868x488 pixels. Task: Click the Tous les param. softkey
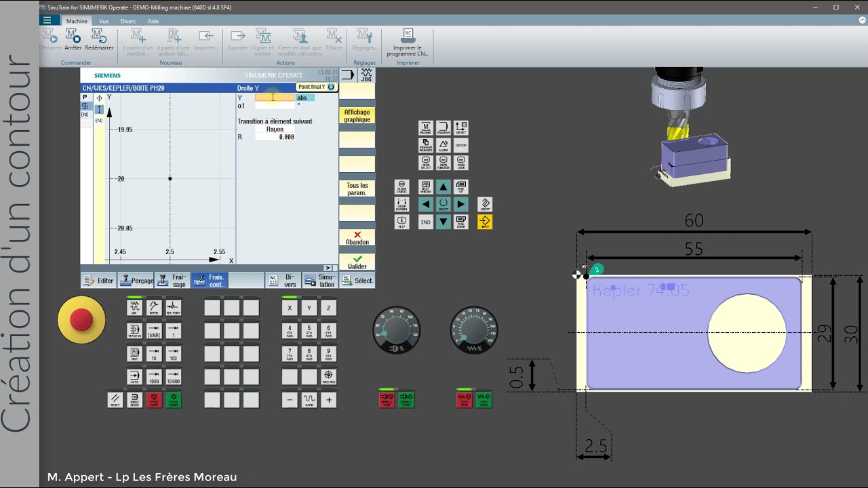coord(357,189)
